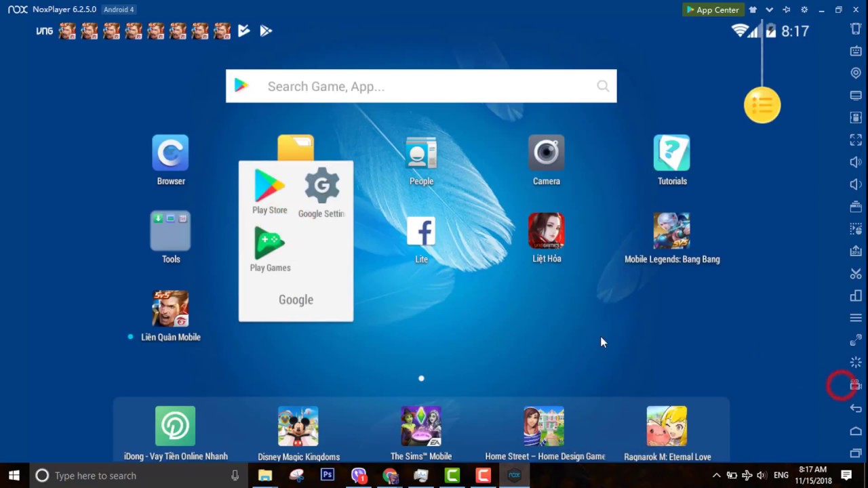Open Nox loading spinner icon tool
868x488 pixels.
pos(856,363)
